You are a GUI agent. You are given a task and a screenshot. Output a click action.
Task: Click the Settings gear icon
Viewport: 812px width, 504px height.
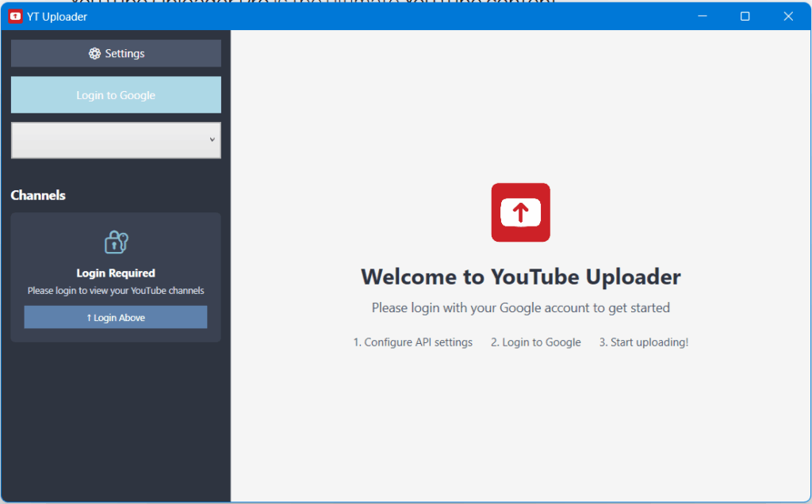click(94, 53)
